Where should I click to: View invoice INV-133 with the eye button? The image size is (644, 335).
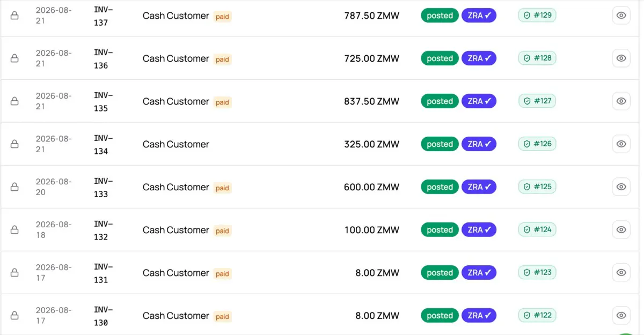[621, 187]
